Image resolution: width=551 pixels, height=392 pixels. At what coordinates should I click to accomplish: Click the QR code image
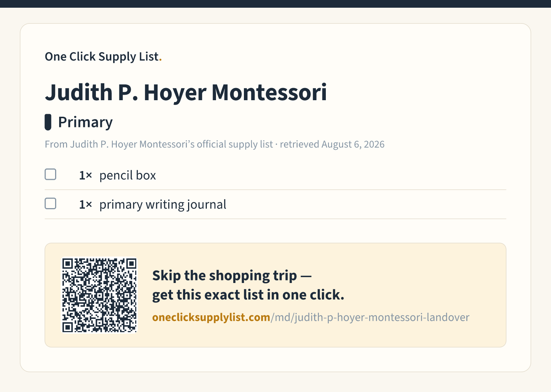[99, 295]
